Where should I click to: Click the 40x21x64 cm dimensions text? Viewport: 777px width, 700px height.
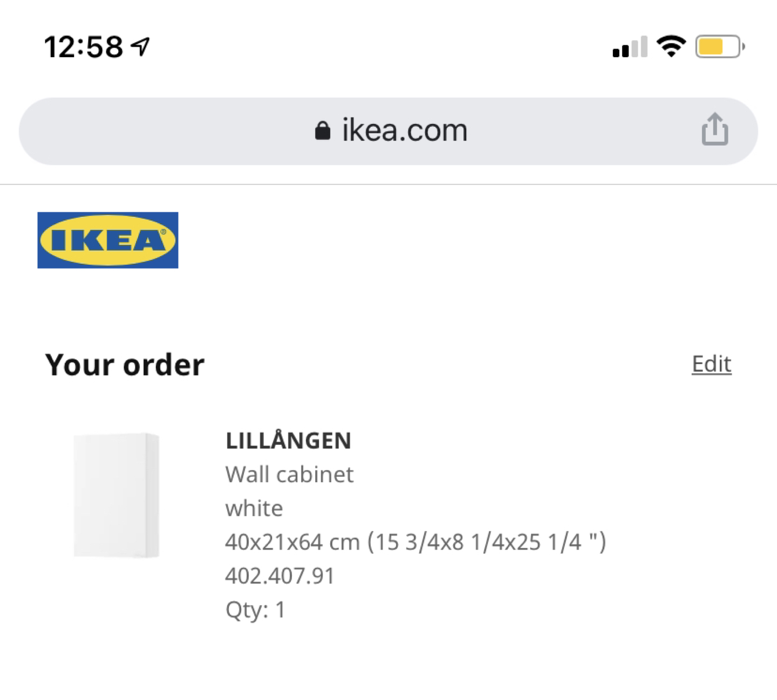point(292,542)
